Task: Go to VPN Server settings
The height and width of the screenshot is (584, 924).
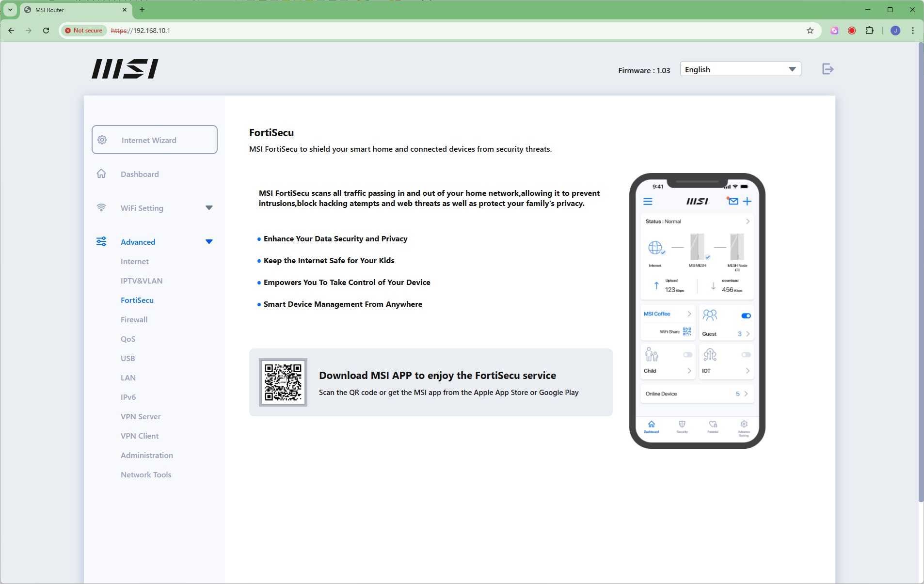Action: 141,417
